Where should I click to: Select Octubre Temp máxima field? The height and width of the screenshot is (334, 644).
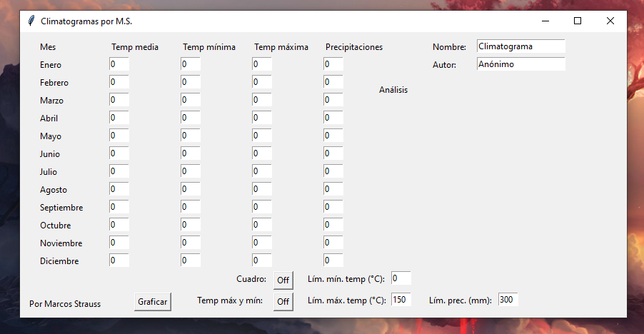pos(262,224)
